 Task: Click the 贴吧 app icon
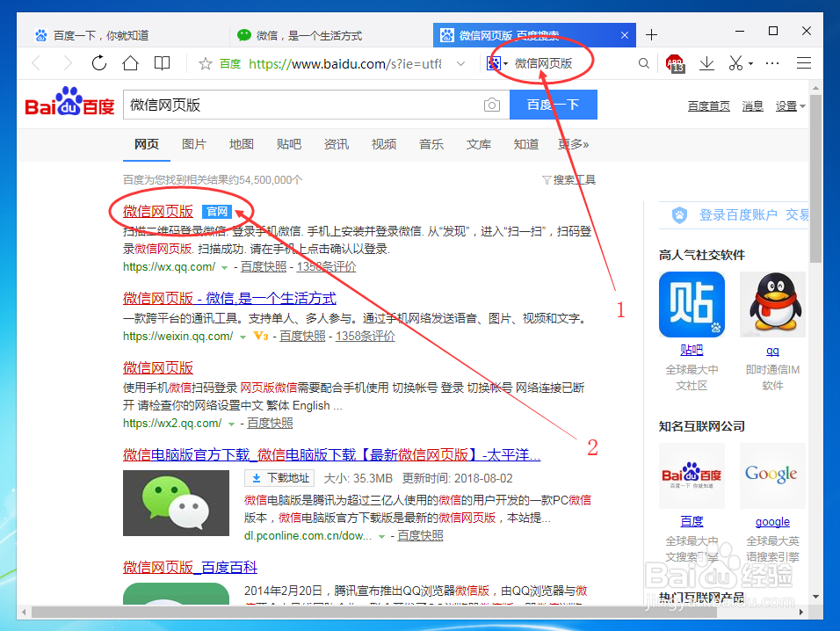[x=692, y=304]
